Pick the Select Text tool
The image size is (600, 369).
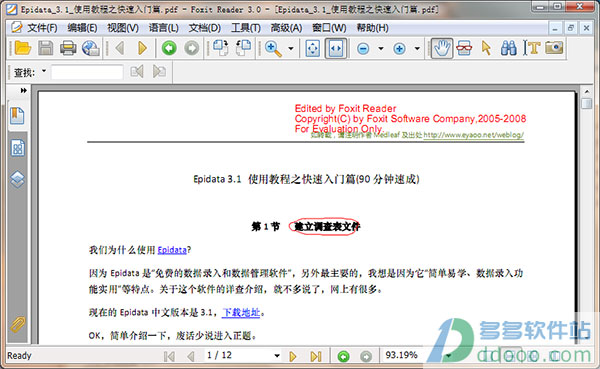[531, 48]
